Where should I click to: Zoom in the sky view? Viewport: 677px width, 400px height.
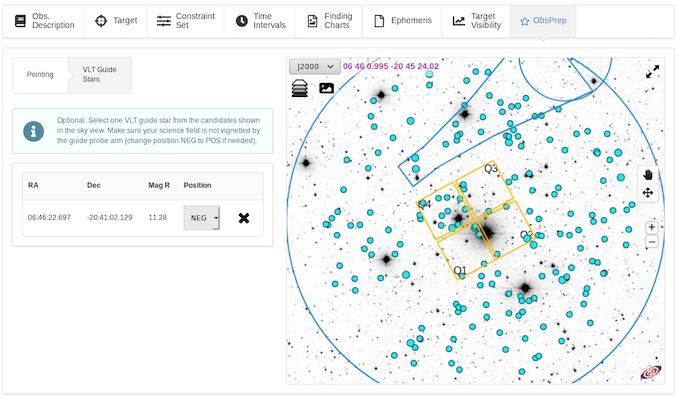(x=652, y=227)
